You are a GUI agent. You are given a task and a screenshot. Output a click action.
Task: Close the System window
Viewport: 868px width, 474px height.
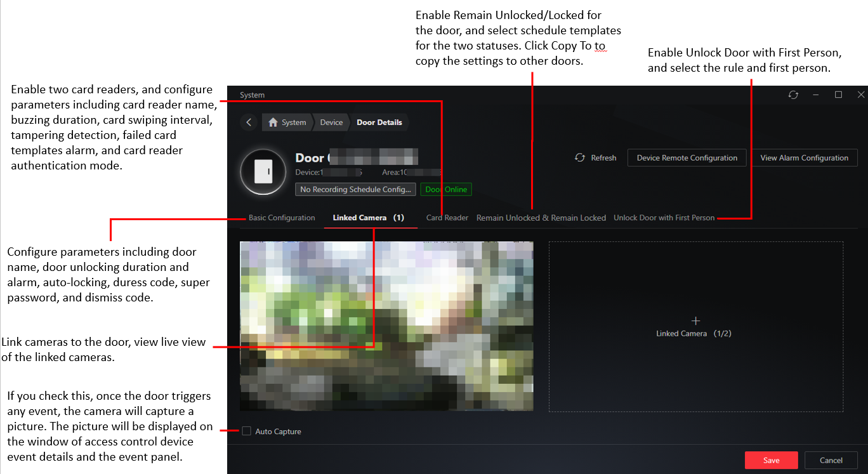(861, 95)
